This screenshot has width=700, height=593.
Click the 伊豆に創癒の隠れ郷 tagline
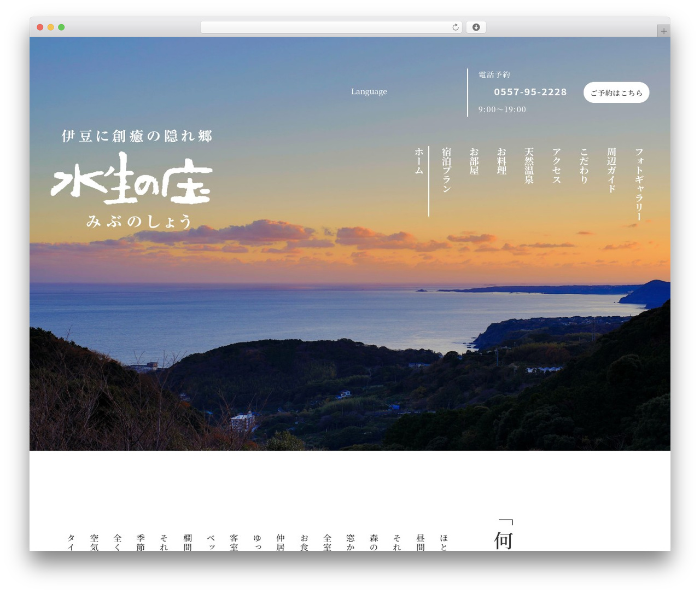pos(137,136)
